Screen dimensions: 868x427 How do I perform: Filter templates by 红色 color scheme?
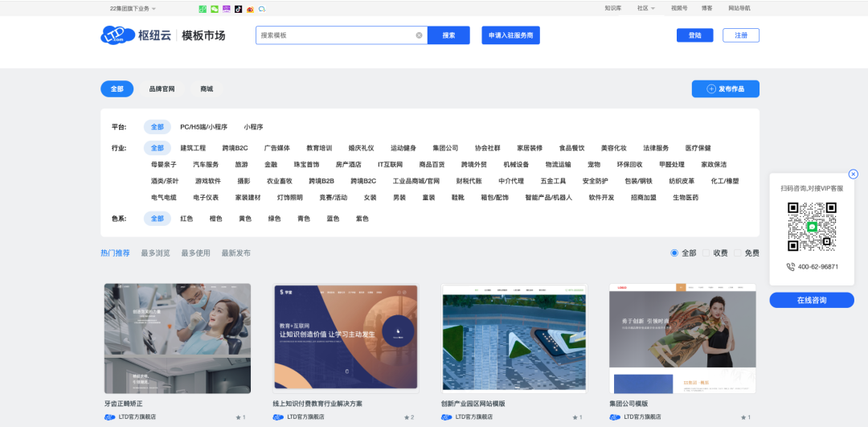click(186, 219)
